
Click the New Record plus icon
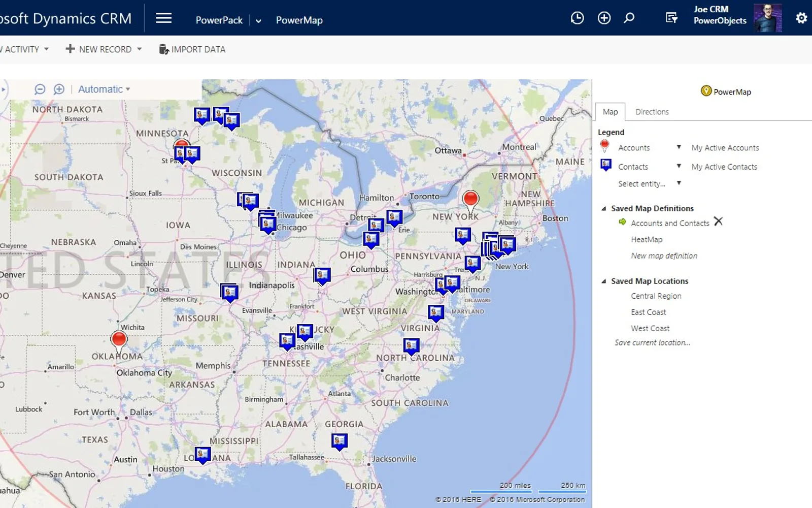point(70,49)
